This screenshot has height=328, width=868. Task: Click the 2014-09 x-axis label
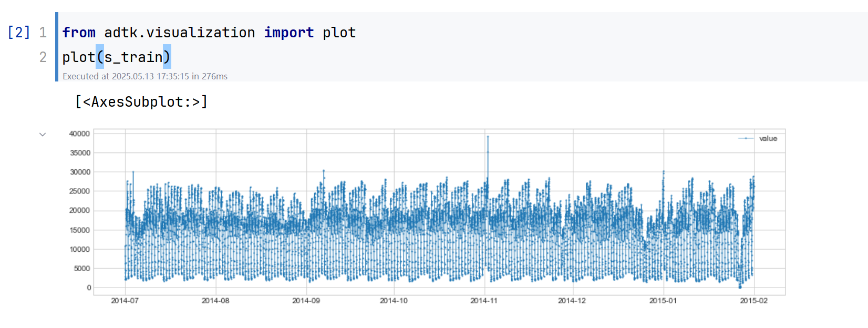pos(306,301)
